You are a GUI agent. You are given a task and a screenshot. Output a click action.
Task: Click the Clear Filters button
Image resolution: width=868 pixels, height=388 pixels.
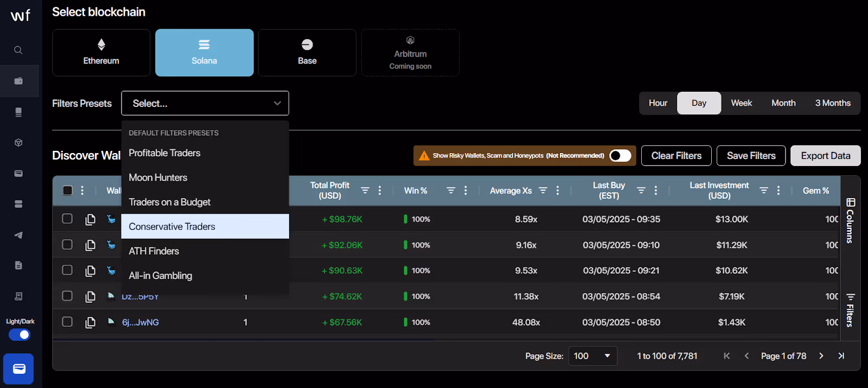pos(676,156)
